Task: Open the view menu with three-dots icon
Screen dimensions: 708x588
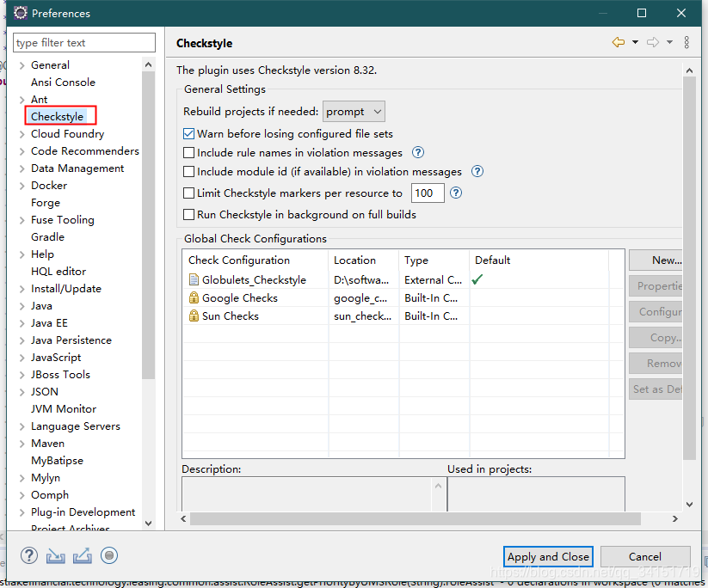Action: tap(685, 43)
